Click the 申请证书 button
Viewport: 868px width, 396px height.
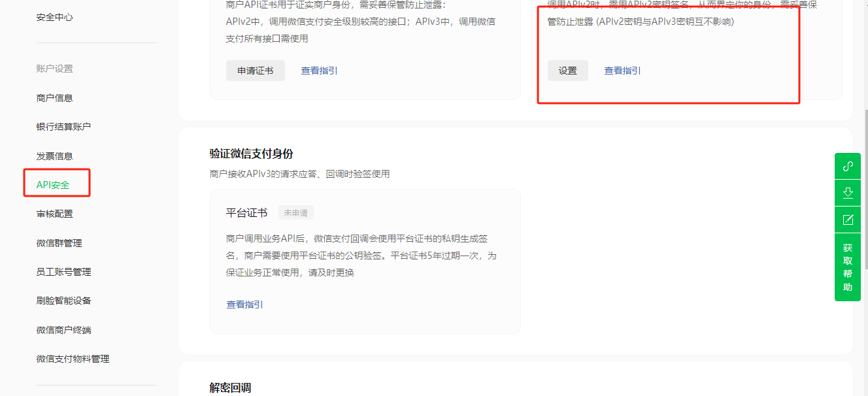pos(256,71)
